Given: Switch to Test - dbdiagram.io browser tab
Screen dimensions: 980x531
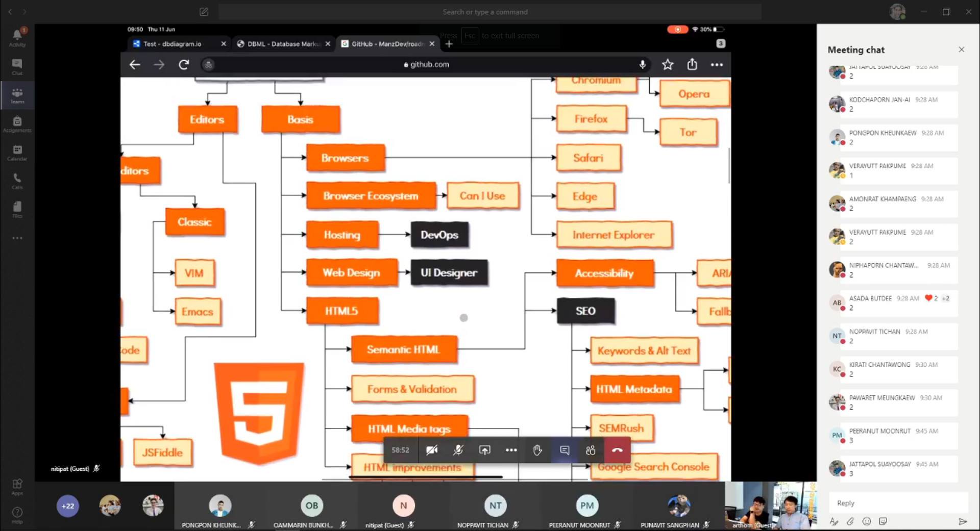Looking at the screenshot, I should coord(174,44).
